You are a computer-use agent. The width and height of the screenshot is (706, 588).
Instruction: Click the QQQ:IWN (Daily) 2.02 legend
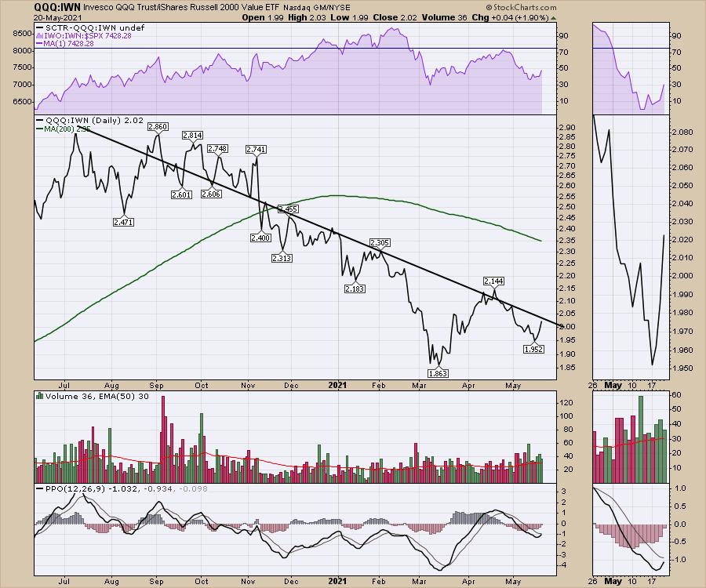coord(89,121)
